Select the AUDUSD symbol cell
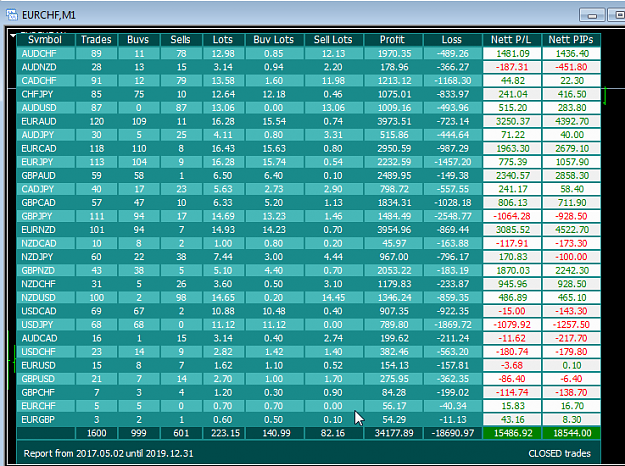The height and width of the screenshot is (466, 625). point(45,108)
